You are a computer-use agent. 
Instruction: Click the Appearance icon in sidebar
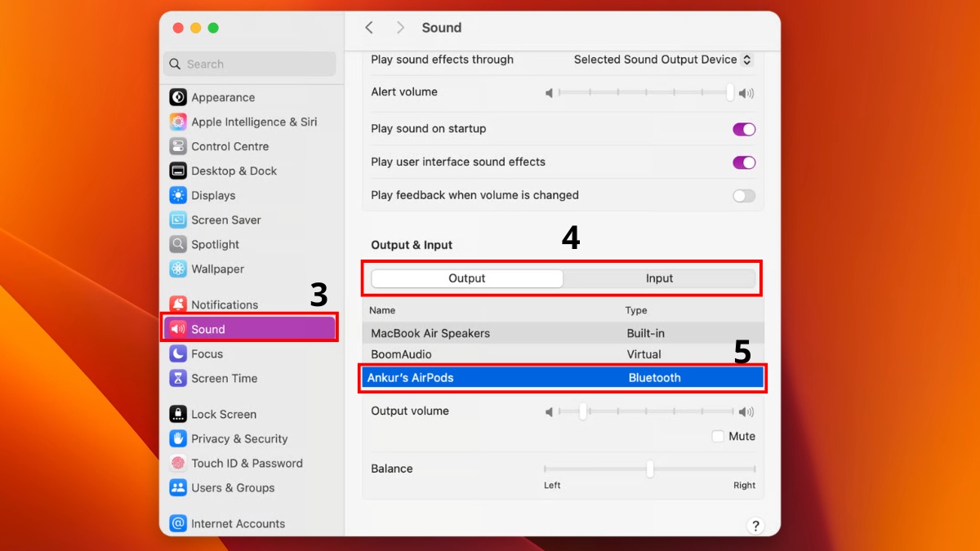coord(178,97)
